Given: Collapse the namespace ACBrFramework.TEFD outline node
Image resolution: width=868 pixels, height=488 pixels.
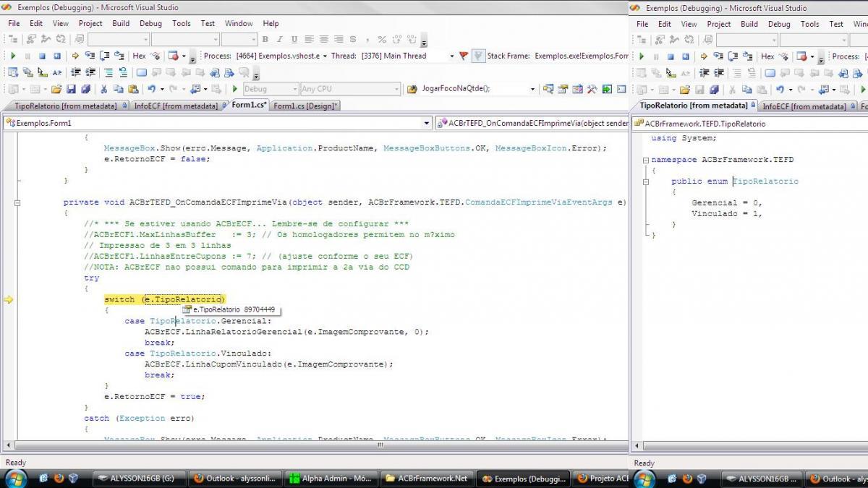Looking at the screenshot, I should (x=645, y=160).
